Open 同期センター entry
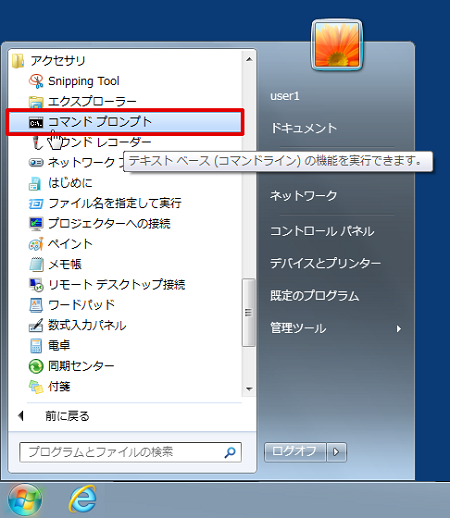This screenshot has height=518, width=450. (x=81, y=366)
